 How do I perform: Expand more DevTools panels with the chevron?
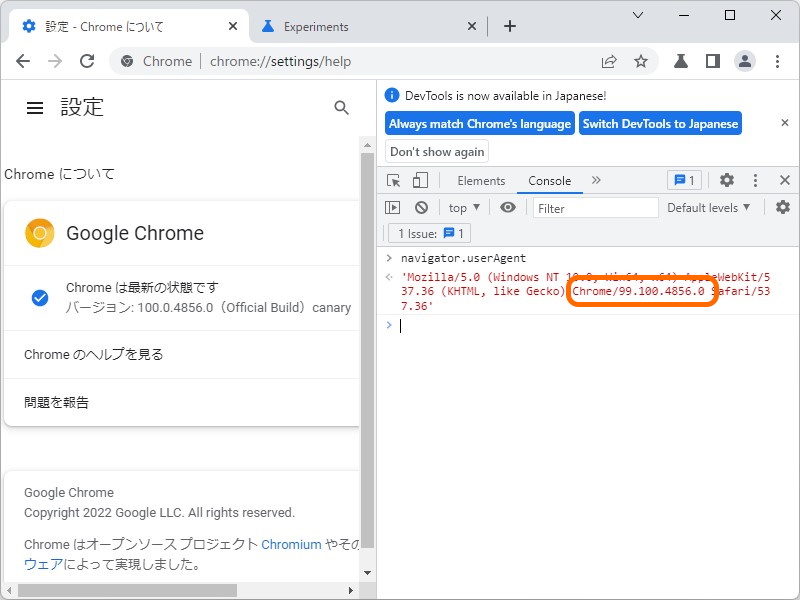594,181
